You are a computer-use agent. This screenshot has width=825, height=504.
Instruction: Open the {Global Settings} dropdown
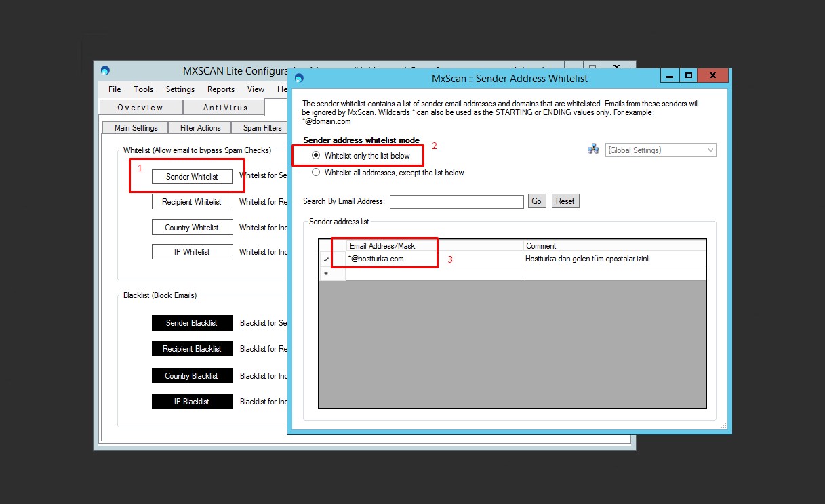(710, 150)
